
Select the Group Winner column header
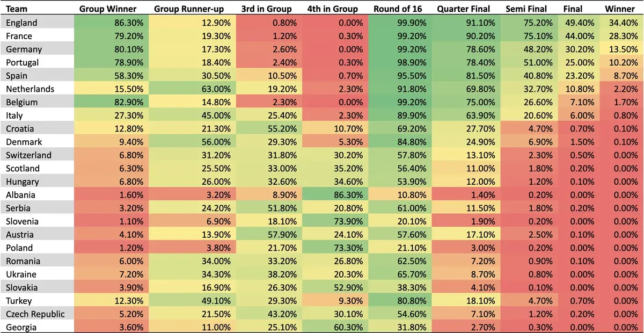coord(108,9)
